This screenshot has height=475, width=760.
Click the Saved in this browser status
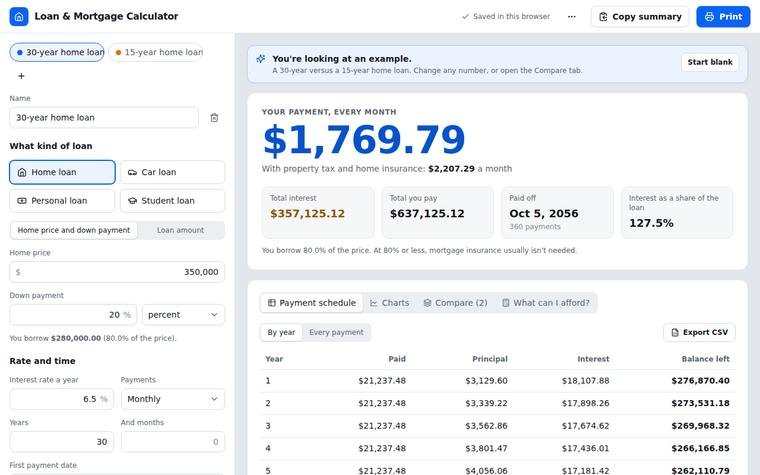[x=506, y=16]
